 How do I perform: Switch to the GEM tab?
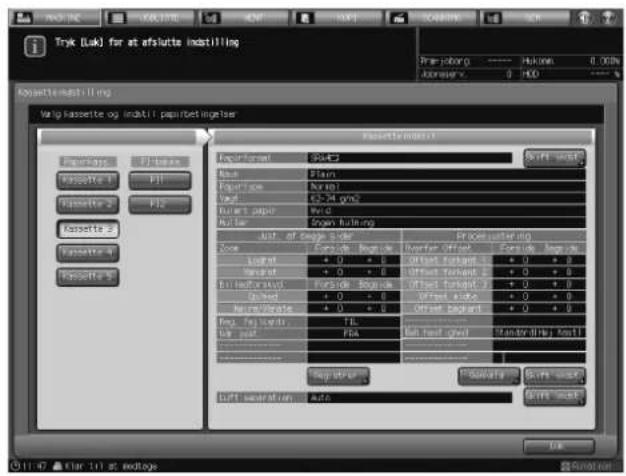pos(525,18)
